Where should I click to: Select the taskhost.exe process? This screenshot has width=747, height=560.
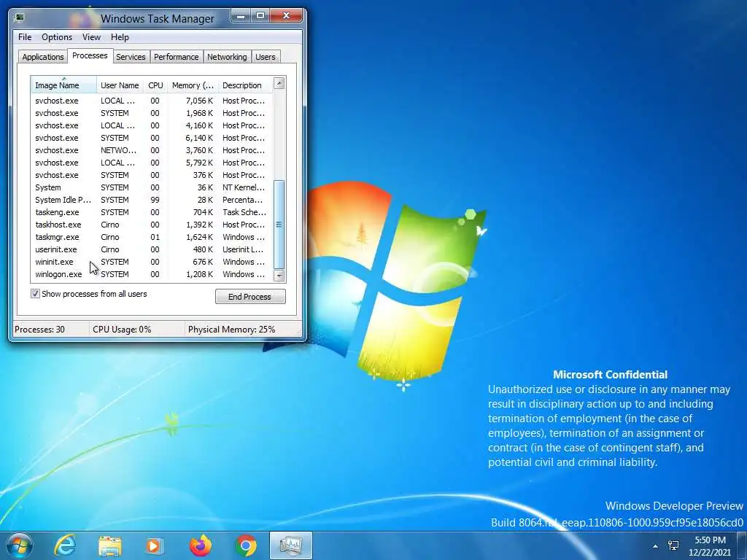click(152, 225)
